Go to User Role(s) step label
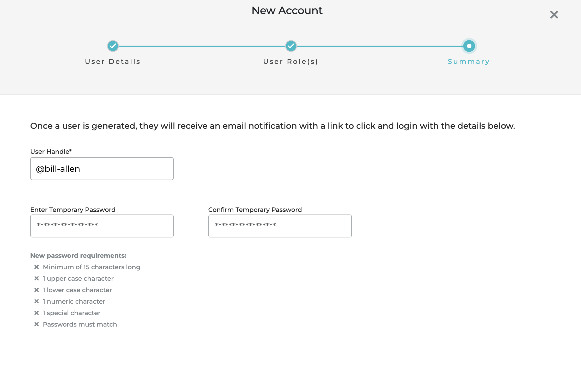581x392 pixels. tap(291, 62)
